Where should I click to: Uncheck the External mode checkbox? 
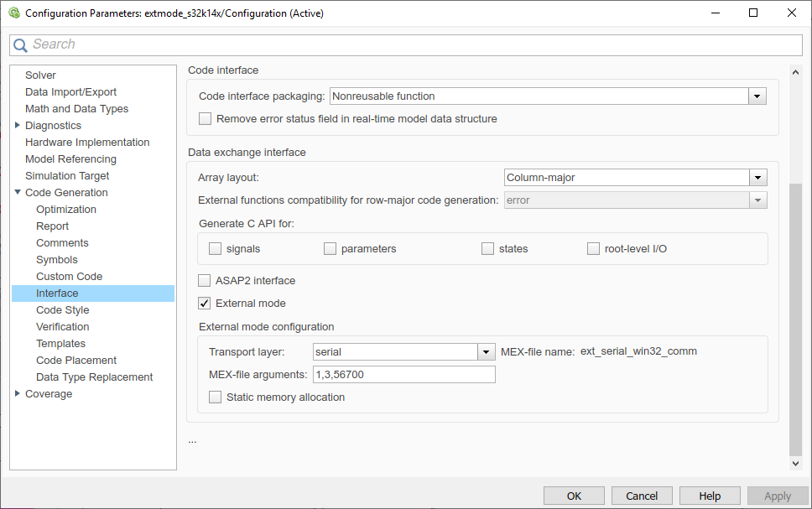[x=205, y=303]
